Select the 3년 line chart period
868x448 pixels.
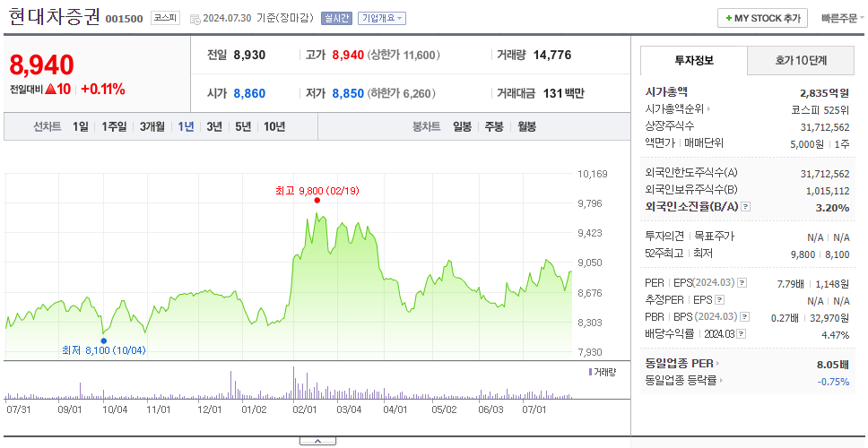tap(214, 126)
